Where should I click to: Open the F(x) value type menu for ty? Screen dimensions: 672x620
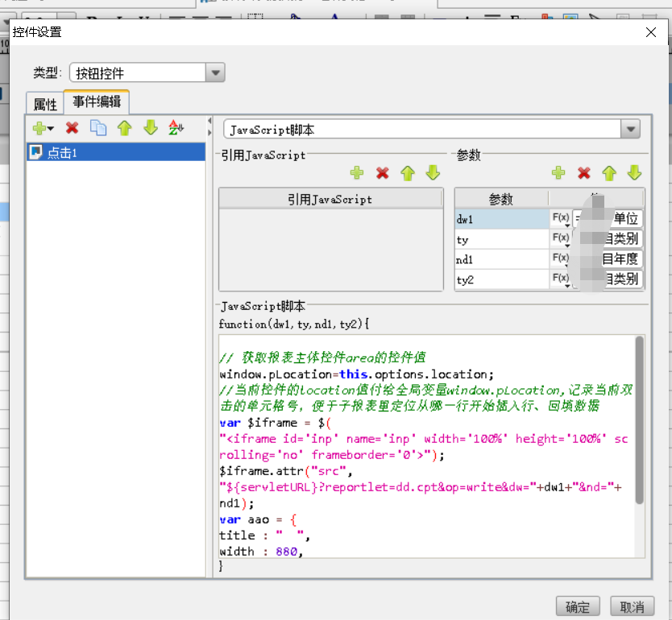tap(561, 238)
